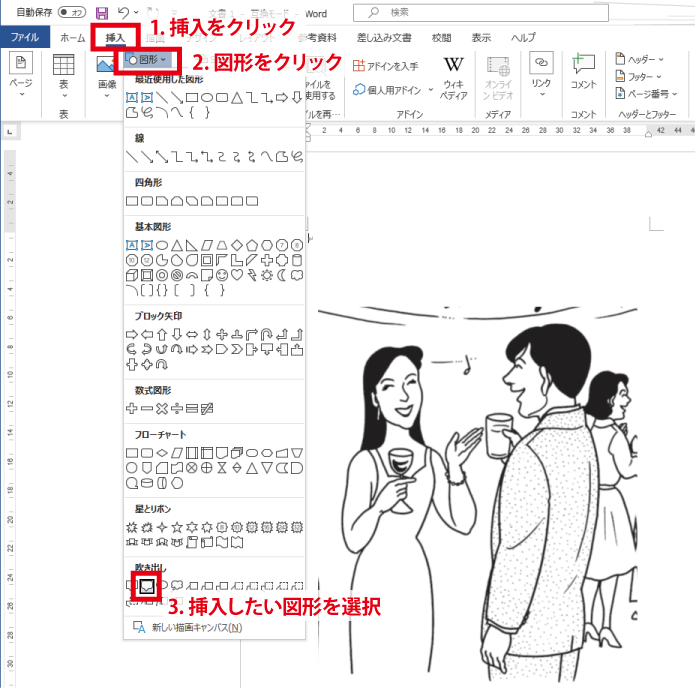Select the down arrow in Recently Used shapes
This screenshot has height=688, width=695.
297,97
